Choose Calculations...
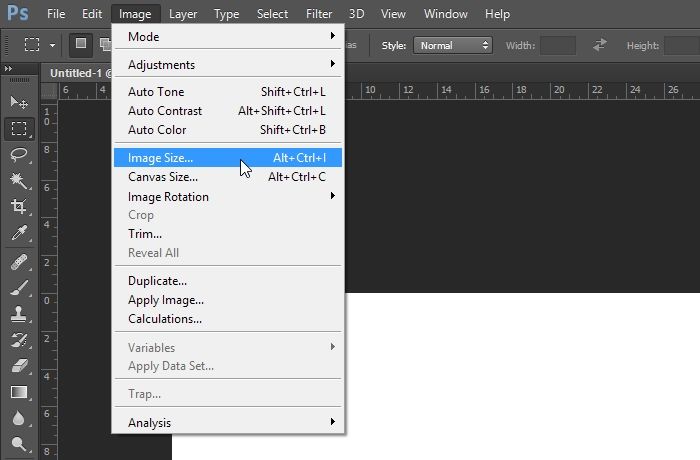Screen dimensions: 700x460 (228, 319)
